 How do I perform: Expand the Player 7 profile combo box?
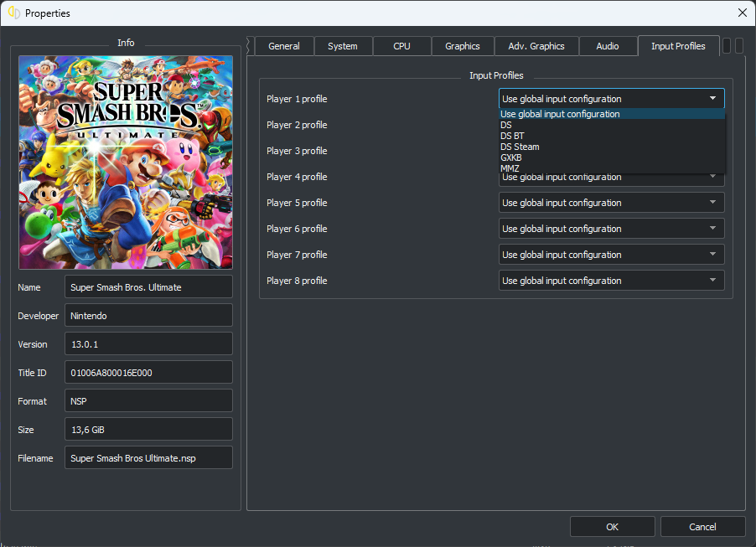point(611,255)
